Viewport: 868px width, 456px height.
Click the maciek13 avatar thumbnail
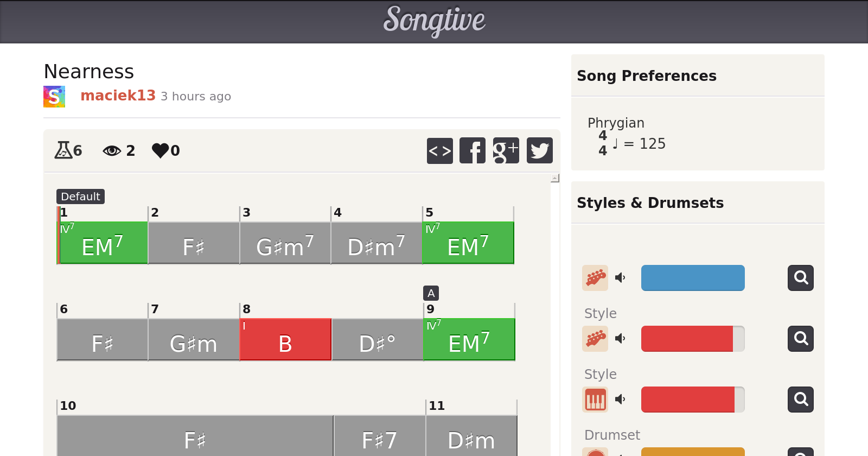(54, 97)
